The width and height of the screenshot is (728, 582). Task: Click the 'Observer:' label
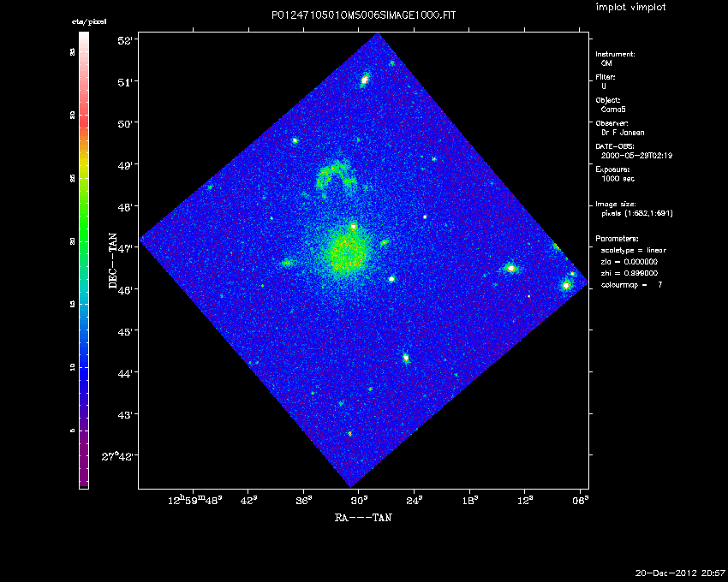point(612,123)
